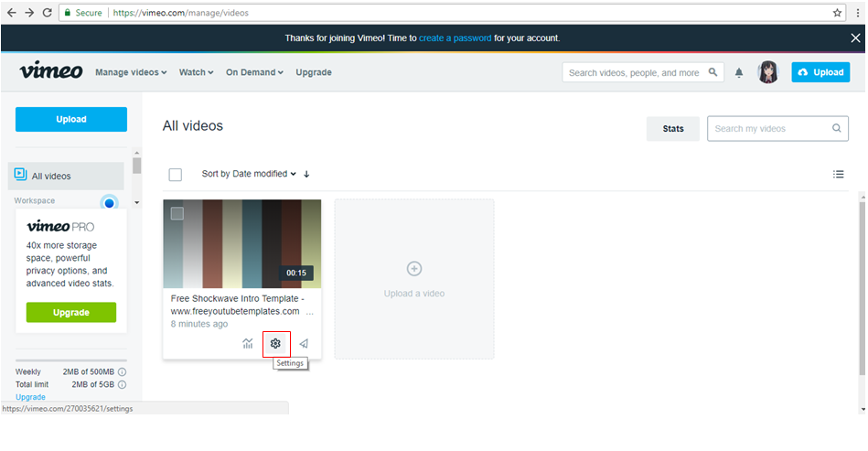Click the Secure padlock site info
The image size is (868, 451).
click(x=68, y=13)
